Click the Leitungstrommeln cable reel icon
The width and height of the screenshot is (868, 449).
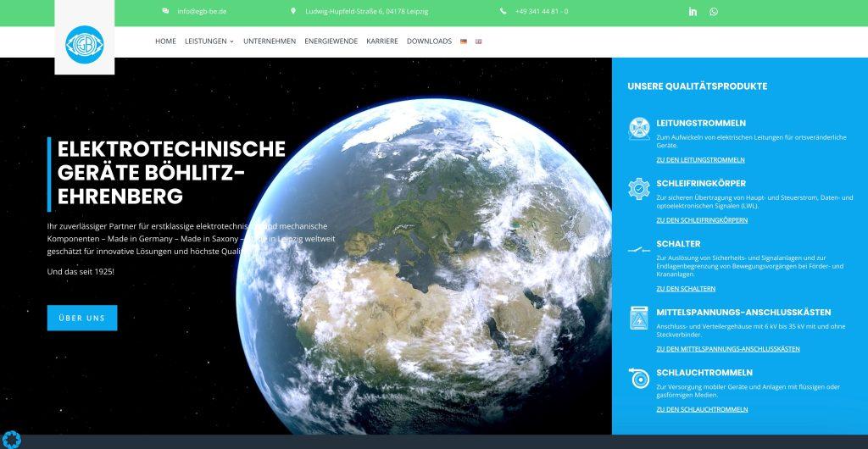tap(638, 129)
